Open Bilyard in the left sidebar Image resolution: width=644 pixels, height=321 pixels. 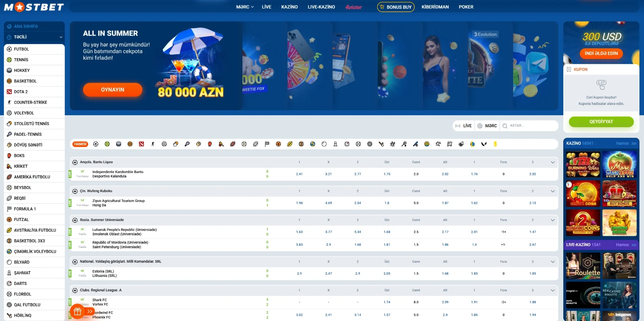tap(34, 262)
